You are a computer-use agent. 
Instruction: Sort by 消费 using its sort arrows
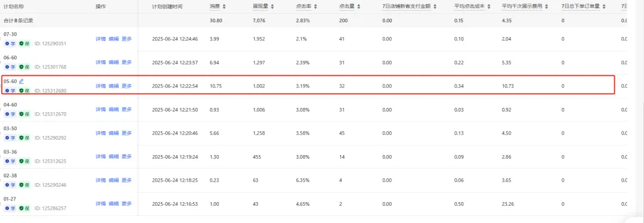tap(224, 7)
